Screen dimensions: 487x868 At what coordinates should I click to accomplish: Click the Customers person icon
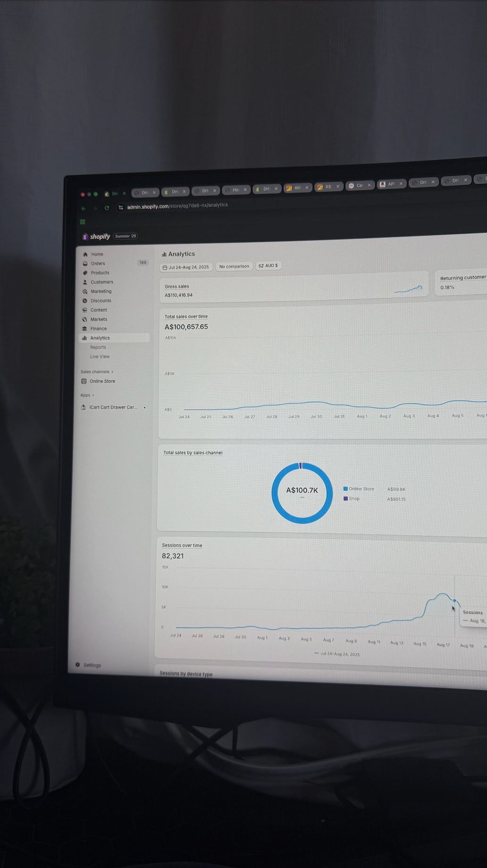pyautogui.click(x=85, y=282)
